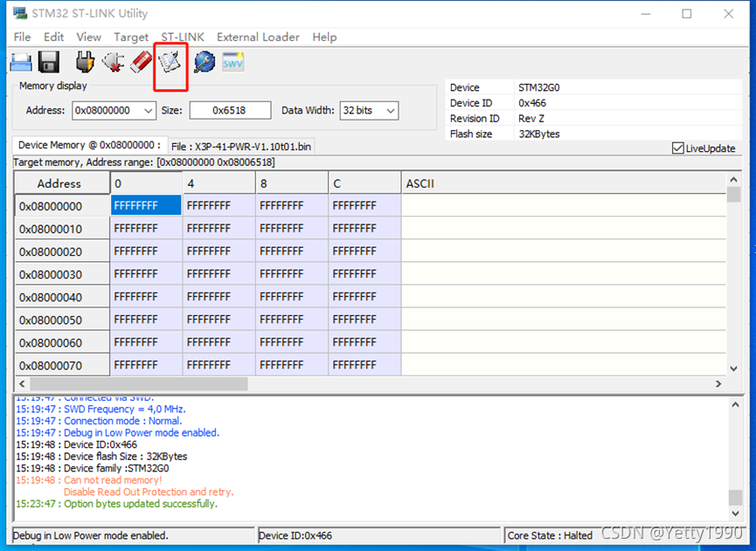Viewport: 756px width, 551px height.
Task: Click Flash size value 32KBytes in info panel
Action: (x=539, y=134)
